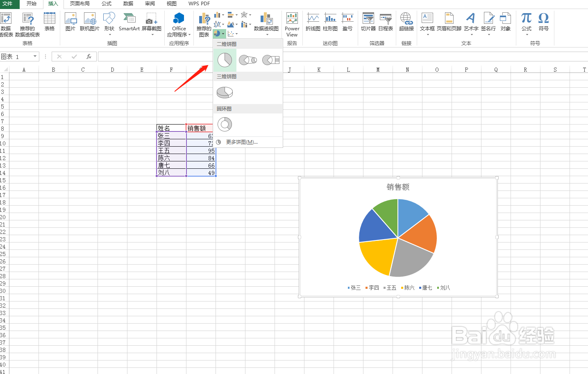Open 推荐的数据透视表 recommended PivotTables

tap(27, 25)
